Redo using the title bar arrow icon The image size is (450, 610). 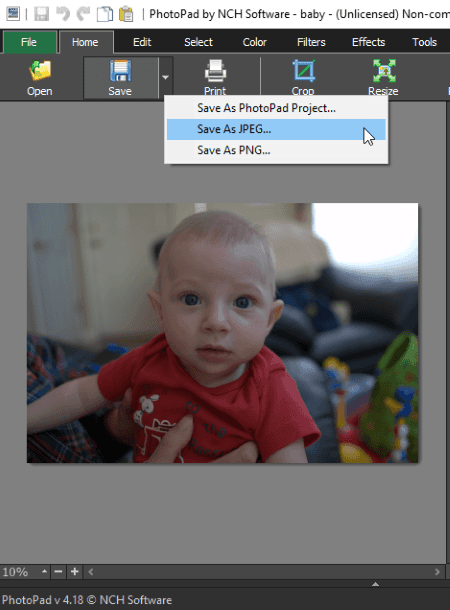[x=83, y=14]
